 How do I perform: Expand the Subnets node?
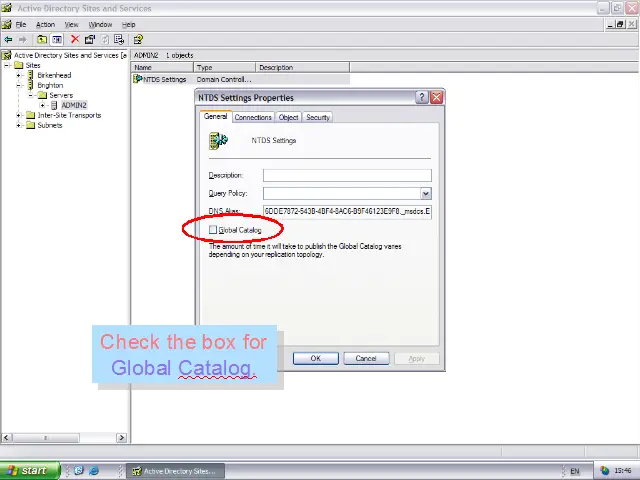pos(18,125)
